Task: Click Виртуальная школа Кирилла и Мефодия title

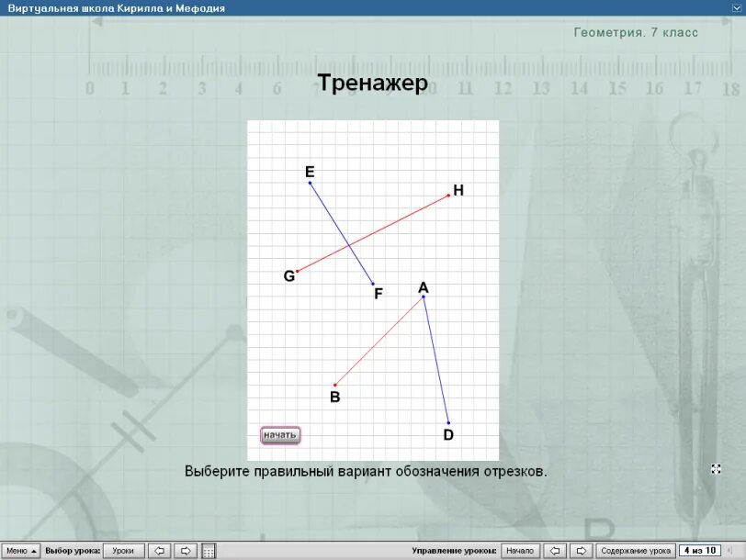Action: (x=117, y=8)
